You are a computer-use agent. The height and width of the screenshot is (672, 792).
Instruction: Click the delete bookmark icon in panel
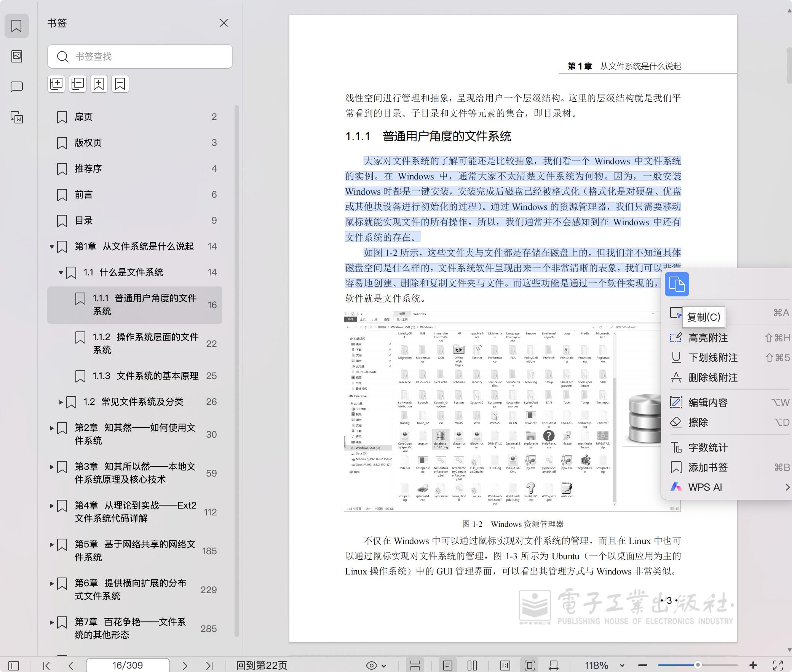point(120,84)
